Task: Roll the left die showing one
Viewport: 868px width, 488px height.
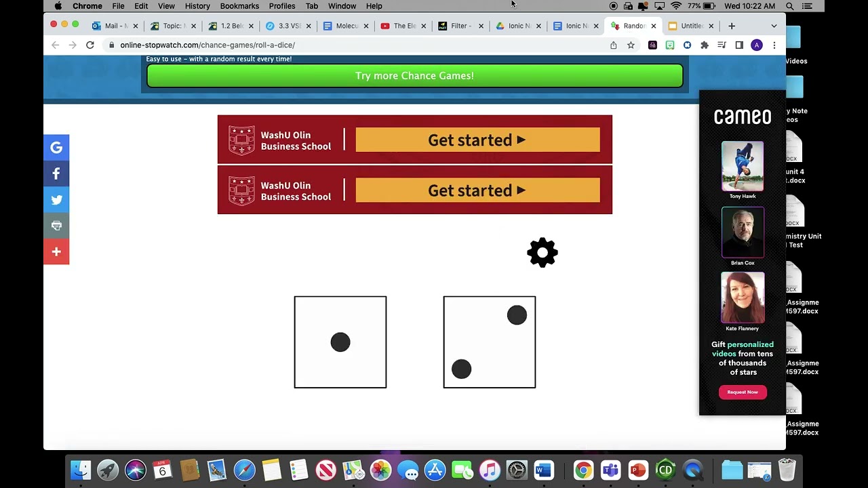Action: 340,342
